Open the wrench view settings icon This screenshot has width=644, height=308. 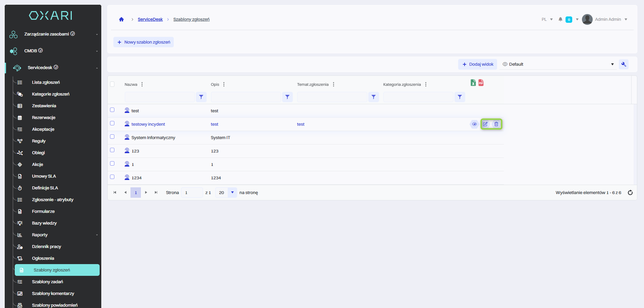click(624, 64)
